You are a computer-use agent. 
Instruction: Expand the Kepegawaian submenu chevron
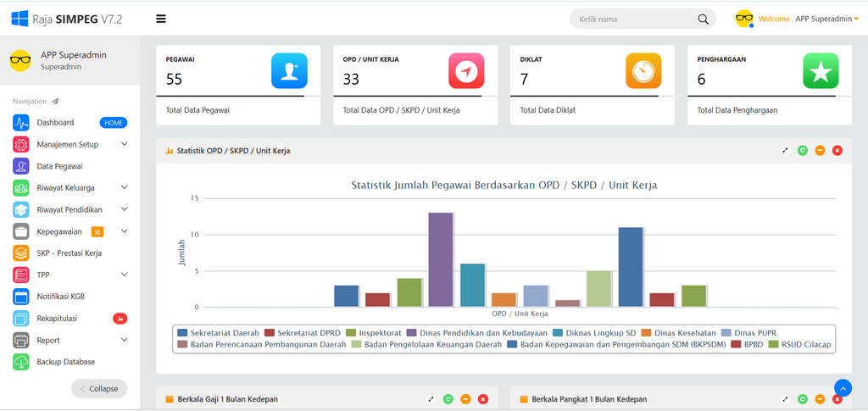(125, 230)
